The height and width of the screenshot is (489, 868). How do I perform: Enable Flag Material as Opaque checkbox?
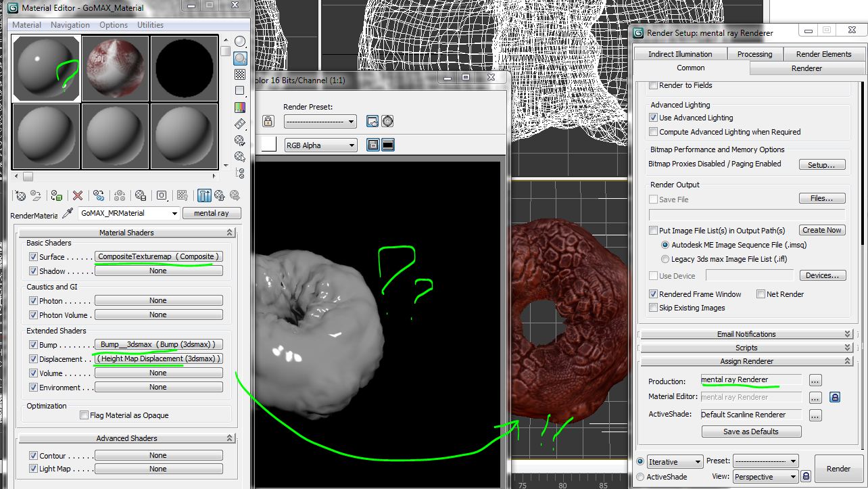[x=85, y=415]
